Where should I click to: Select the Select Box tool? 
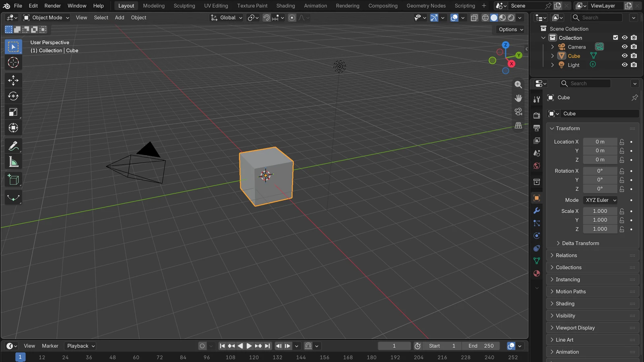13,47
